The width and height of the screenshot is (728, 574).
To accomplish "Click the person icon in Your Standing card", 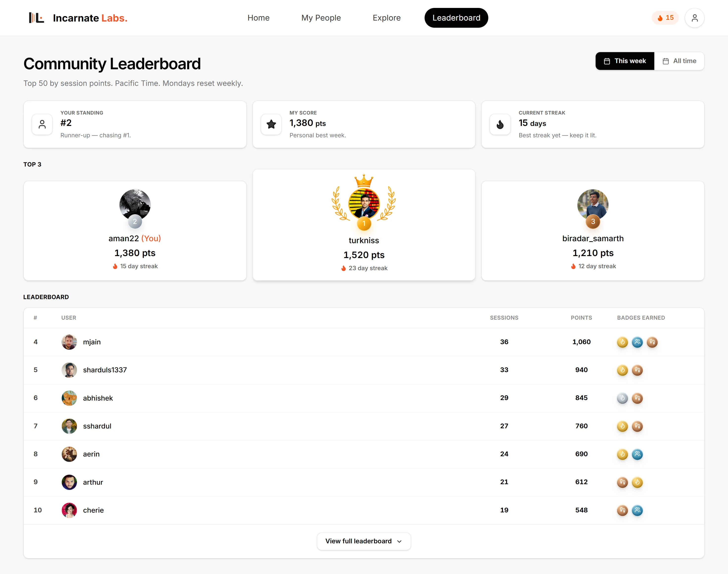I will [x=42, y=124].
